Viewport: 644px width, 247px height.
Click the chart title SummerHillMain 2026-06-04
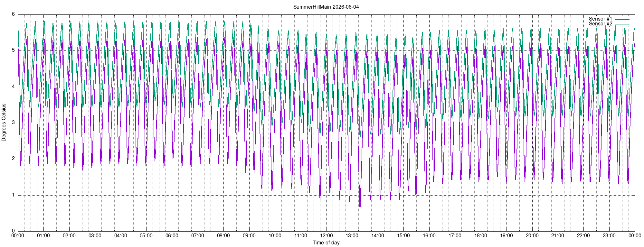(x=326, y=7)
